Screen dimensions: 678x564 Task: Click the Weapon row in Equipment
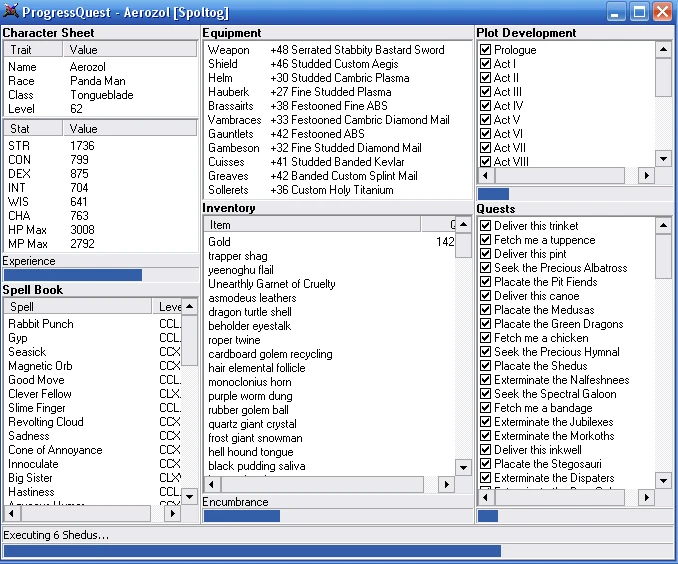coord(229,50)
